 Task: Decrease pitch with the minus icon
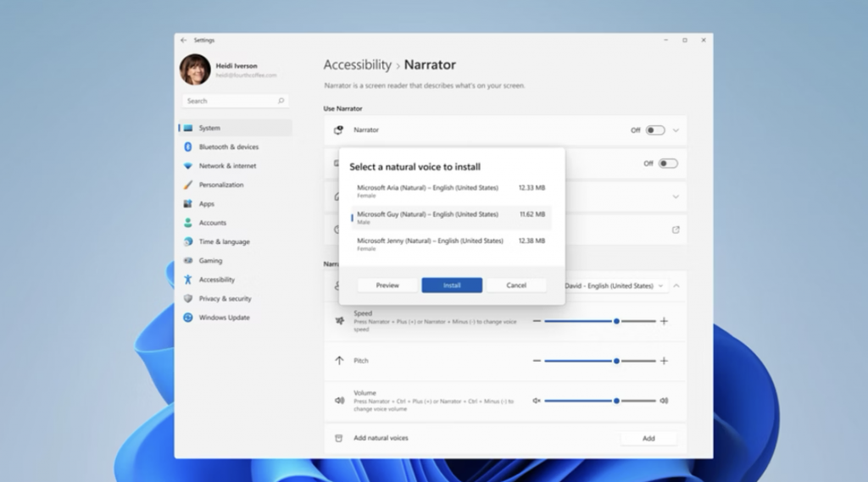click(x=537, y=361)
